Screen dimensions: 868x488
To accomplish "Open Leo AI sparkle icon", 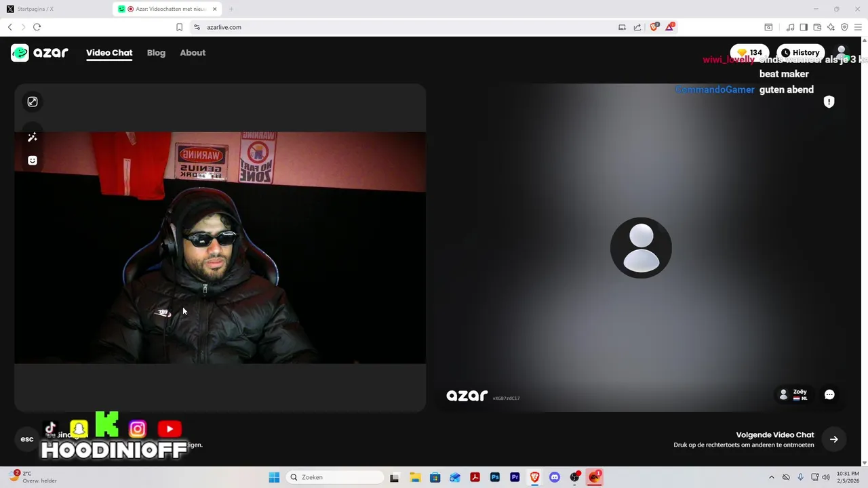I will tap(831, 27).
